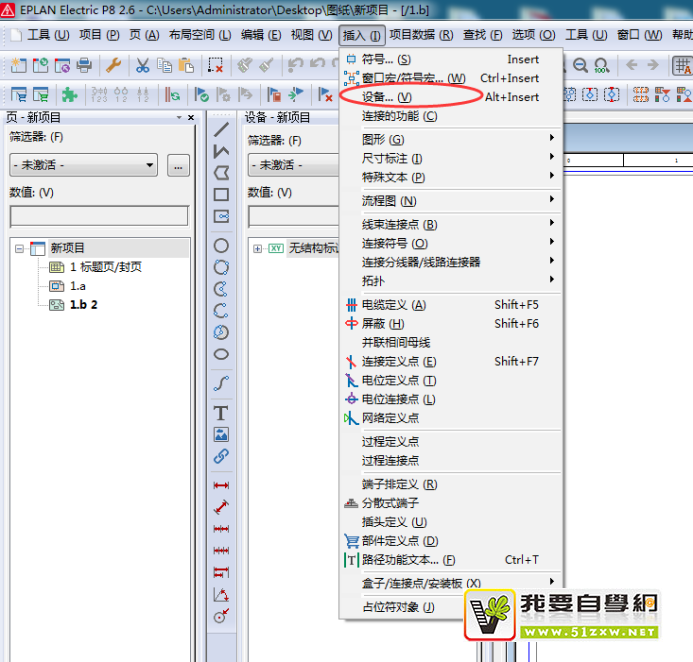Click the filter browse '...' button

click(x=179, y=165)
